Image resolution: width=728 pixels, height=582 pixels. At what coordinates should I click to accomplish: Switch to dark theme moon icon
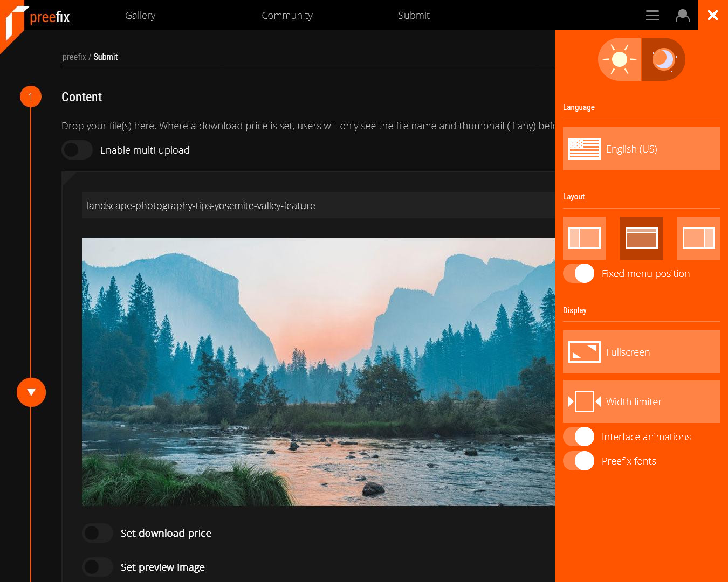663,59
